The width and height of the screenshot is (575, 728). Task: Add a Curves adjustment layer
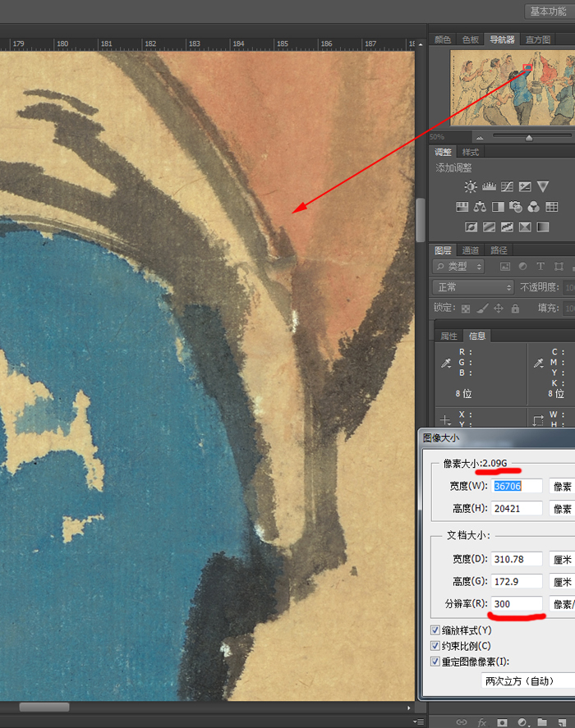pyautogui.click(x=507, y=186)
